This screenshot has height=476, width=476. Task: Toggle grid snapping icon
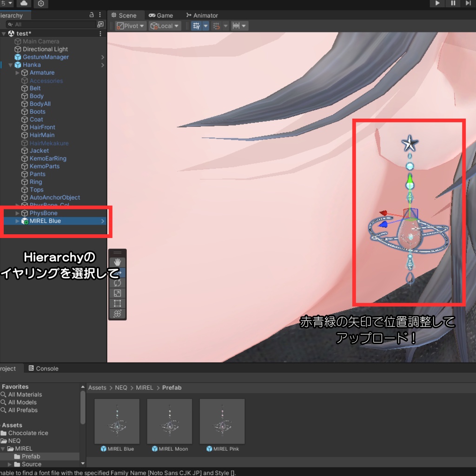click(217, 26)
